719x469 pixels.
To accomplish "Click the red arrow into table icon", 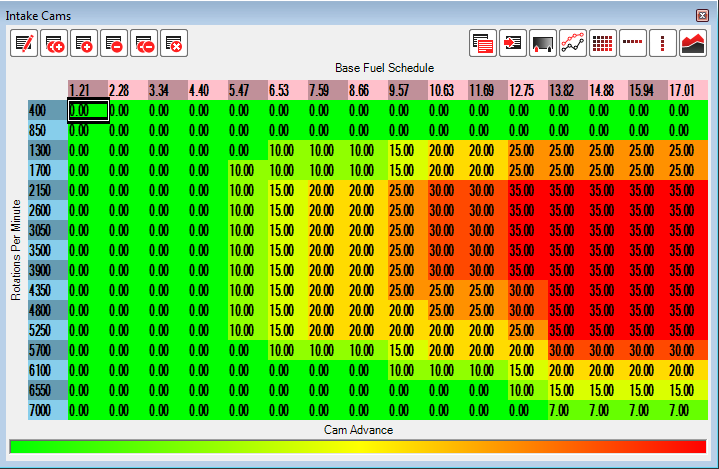I will tap(513, 44).
